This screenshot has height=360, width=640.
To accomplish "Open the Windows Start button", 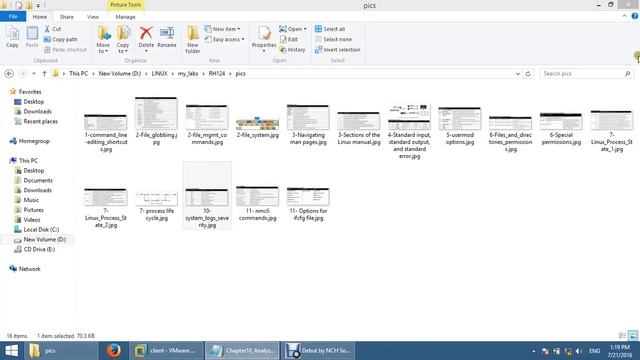I will coord(11,351).
